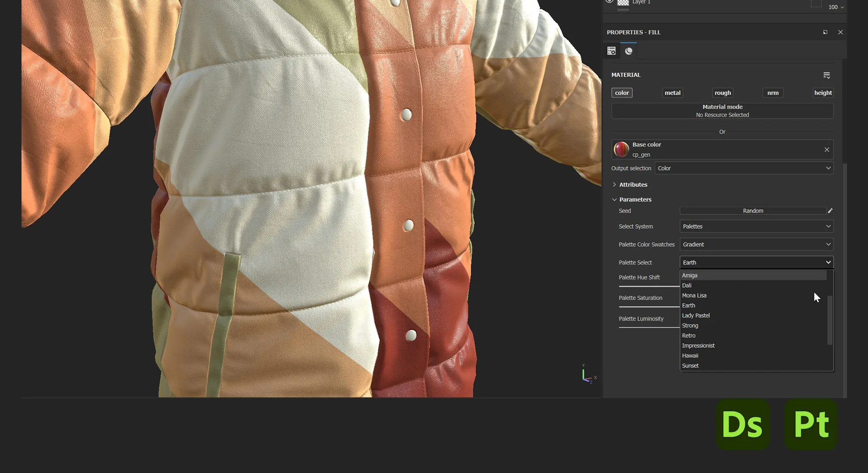Click the scrollbar in the palette dropdown list

point(829,320)
